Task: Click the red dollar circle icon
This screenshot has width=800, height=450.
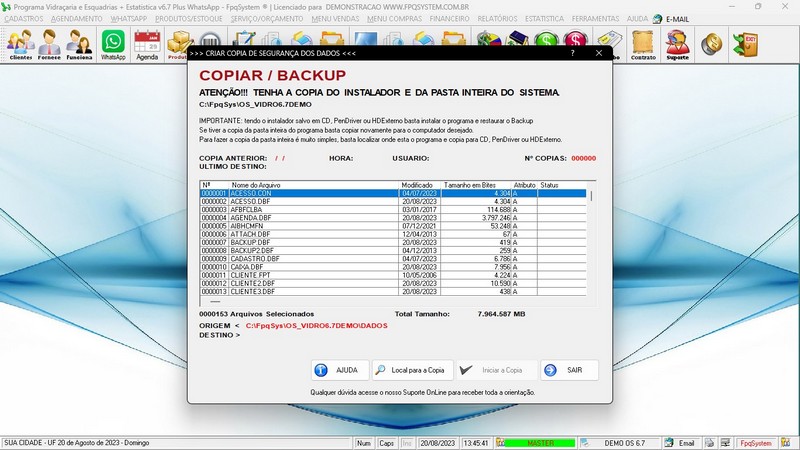Action: pos(575,39)
